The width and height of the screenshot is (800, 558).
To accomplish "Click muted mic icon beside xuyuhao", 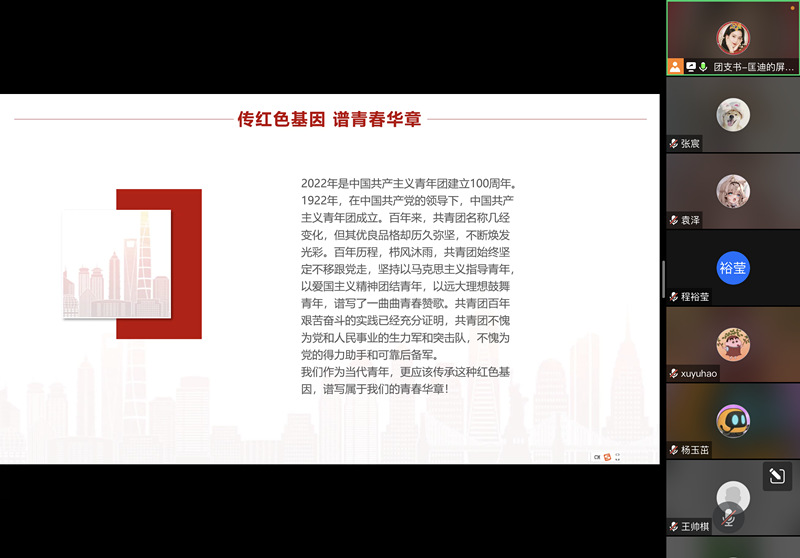I will tap(674, 374).
